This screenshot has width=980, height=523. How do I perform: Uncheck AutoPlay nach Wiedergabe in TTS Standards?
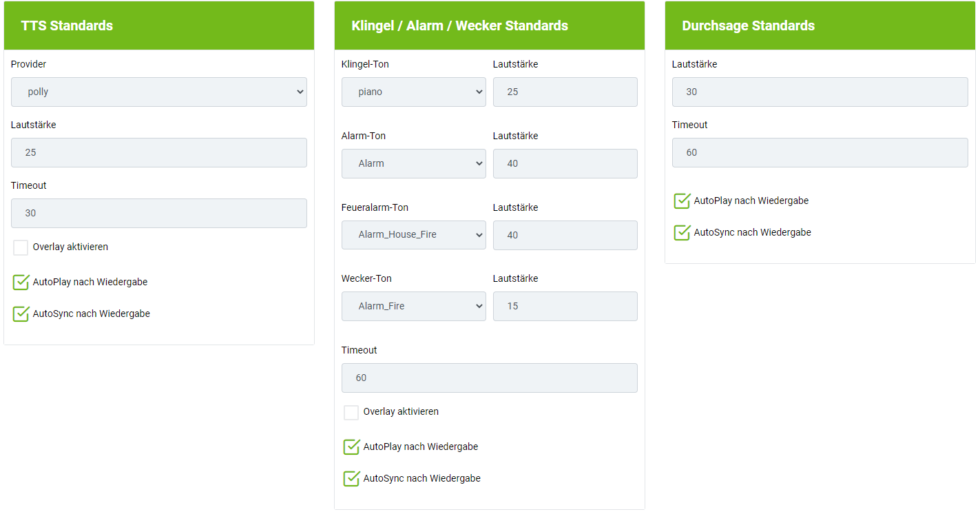pyautogui.click(x=21, y=283)
